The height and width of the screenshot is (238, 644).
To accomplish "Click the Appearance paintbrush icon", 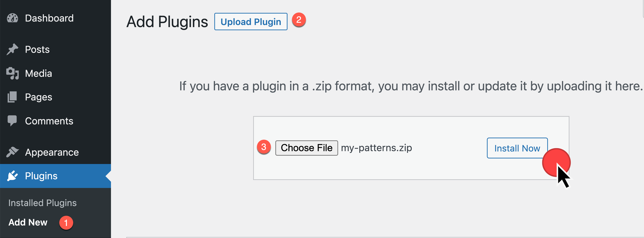I will pyautogui.click(x=12, y=152).
